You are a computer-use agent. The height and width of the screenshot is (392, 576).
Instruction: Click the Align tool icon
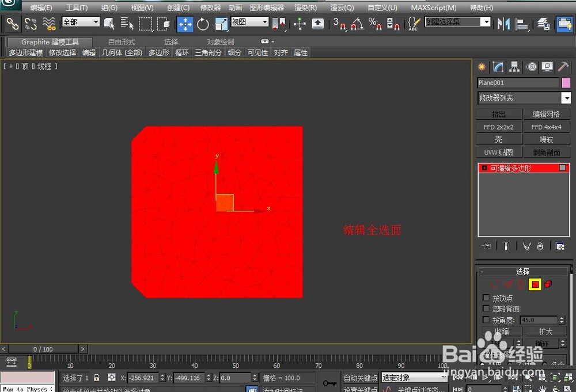tap(522, 24)
